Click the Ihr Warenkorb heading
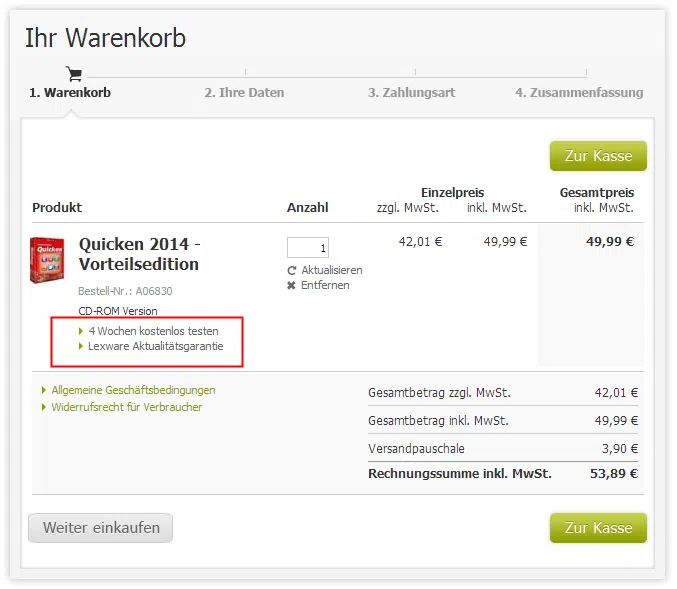This screenshot has height=589, width=677. coord(105,38)
